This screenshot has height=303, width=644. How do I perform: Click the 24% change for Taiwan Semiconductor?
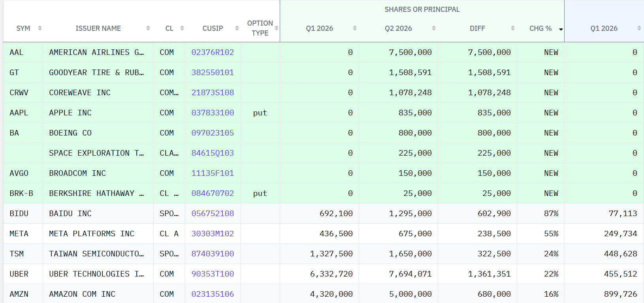pyautogui.click(x=551, y=254)
